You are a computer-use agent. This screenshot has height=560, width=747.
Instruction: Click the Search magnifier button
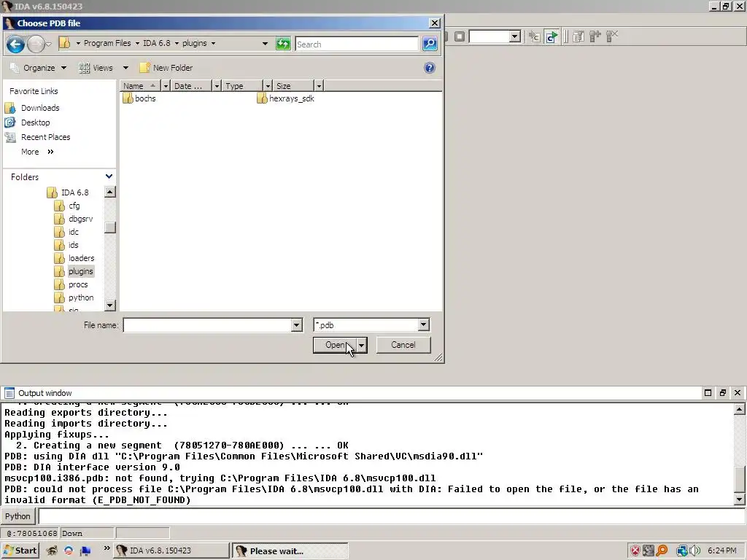(430, 44)
